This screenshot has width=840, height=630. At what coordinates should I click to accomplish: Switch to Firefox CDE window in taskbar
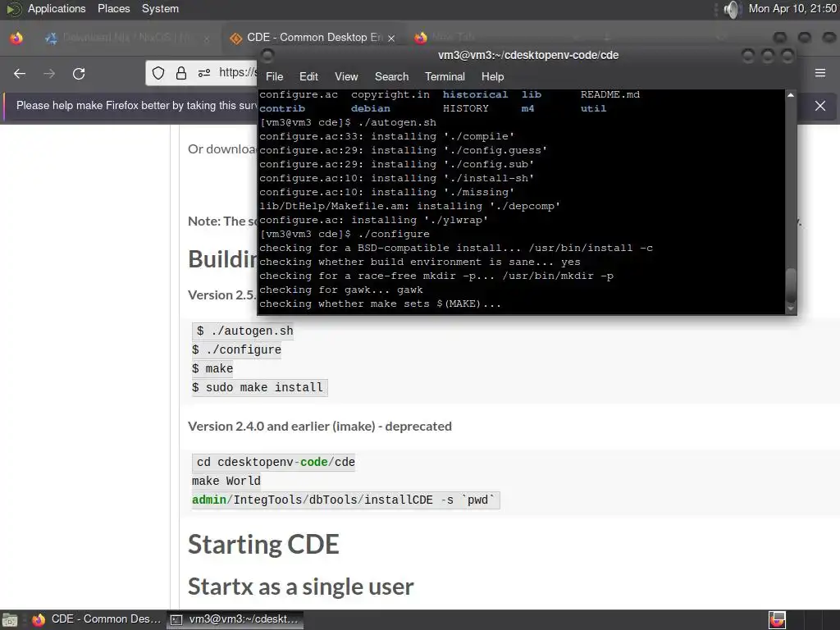tap(97, 619)
